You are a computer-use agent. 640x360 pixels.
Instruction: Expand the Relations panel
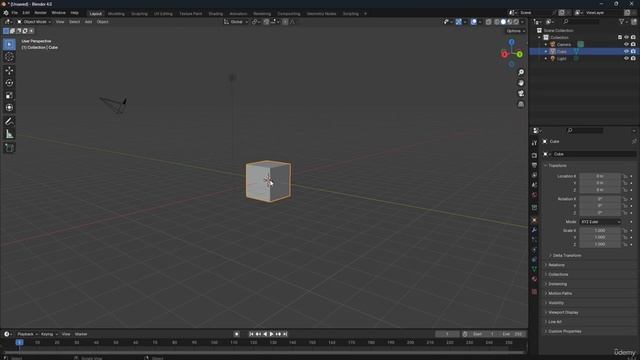coord(556,265)
